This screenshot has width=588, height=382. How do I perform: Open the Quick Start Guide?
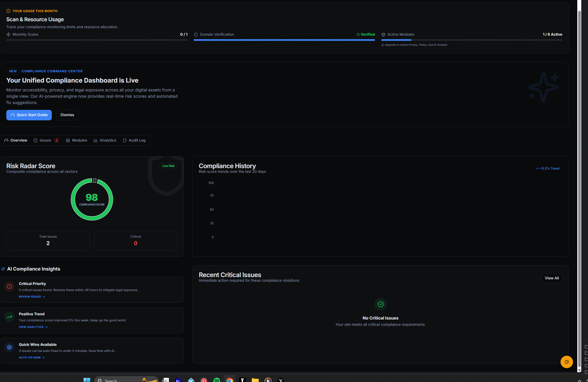pyautogui.click(x=29, y=115)
